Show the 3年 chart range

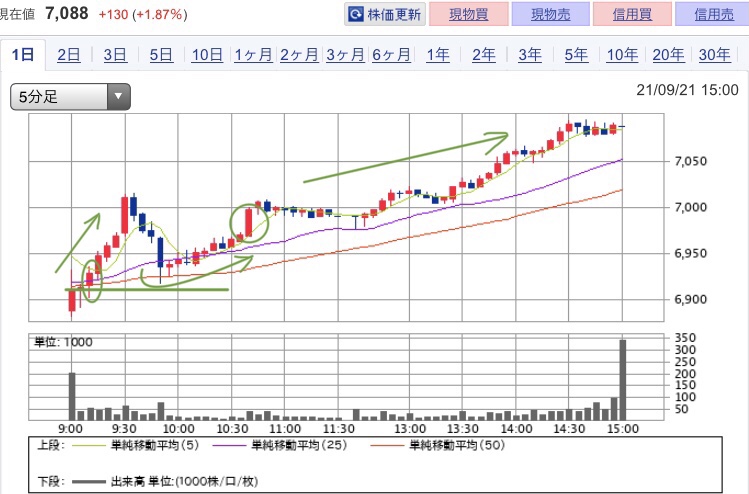[x=530, y=55]
